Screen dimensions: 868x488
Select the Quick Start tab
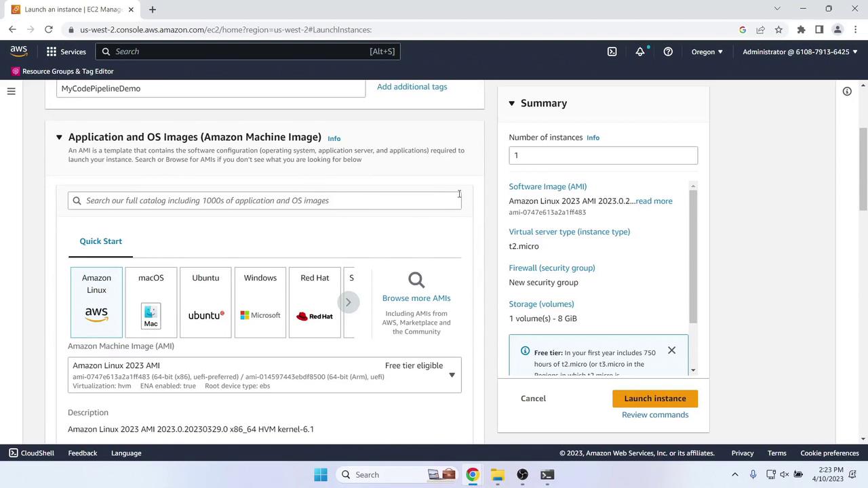(x=101, y=241)
